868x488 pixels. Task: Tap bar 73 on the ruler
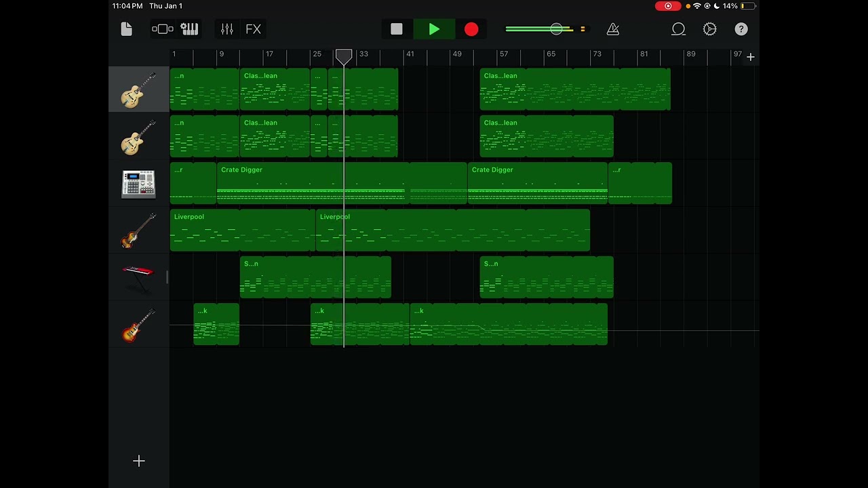(x=597, y=54)
